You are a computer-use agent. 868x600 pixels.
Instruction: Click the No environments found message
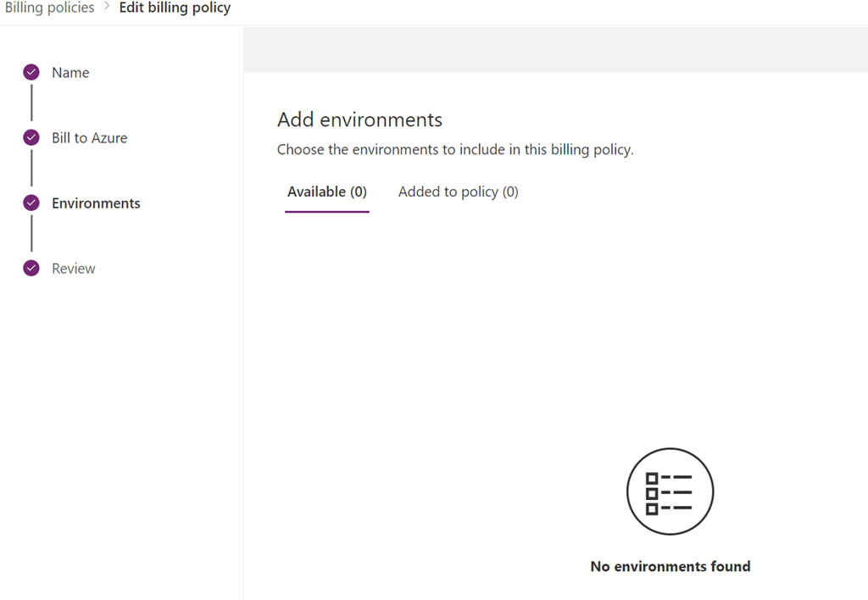click(670, 566)
